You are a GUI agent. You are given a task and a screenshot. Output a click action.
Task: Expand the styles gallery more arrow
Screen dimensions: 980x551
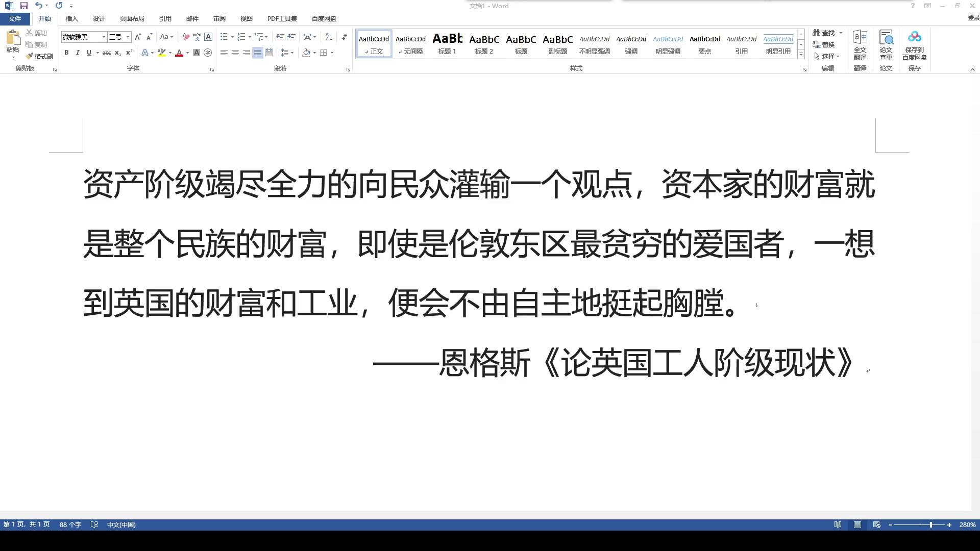click(x=801, y=54)
